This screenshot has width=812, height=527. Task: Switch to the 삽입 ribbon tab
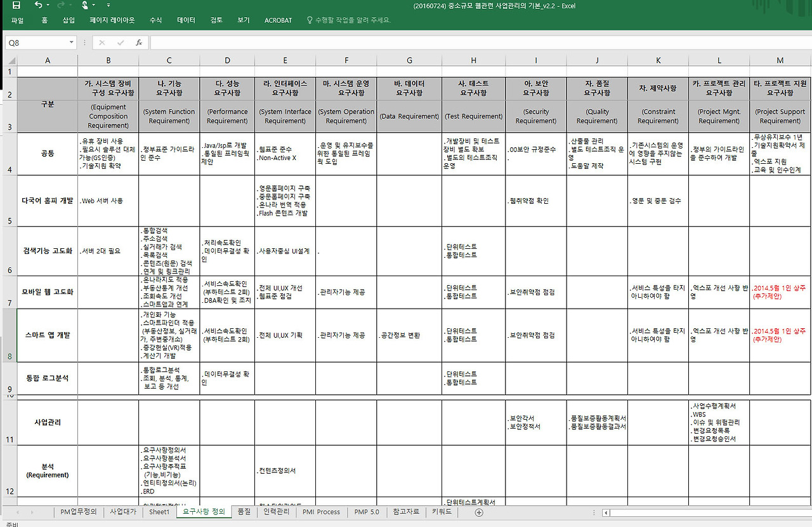[69, 20]
